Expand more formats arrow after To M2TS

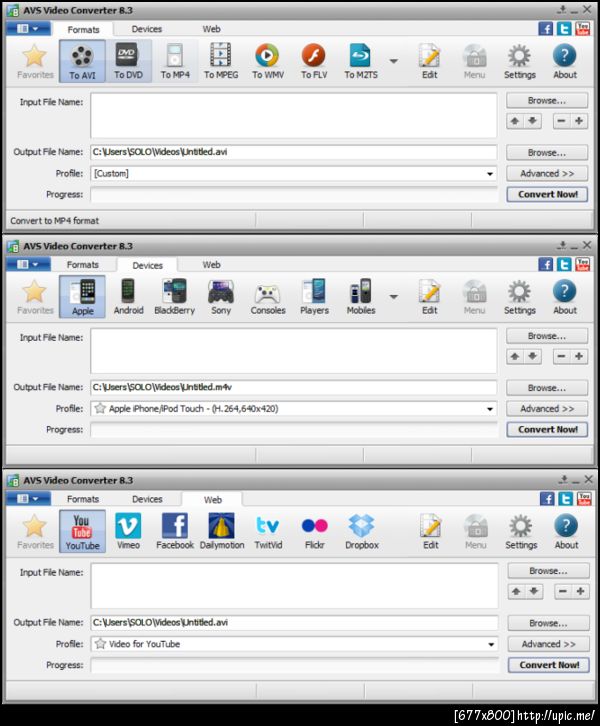(x=394, y=61)
